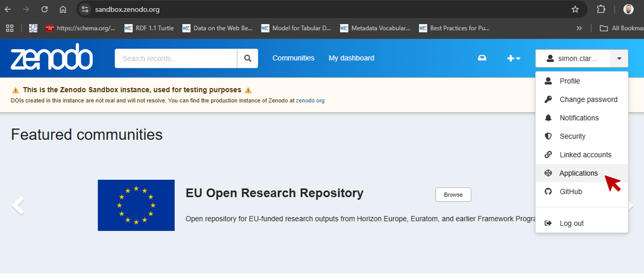Screen dimensions: 644x279
Task: Click the simon.clar... user account button
Action: pos(573,59)
